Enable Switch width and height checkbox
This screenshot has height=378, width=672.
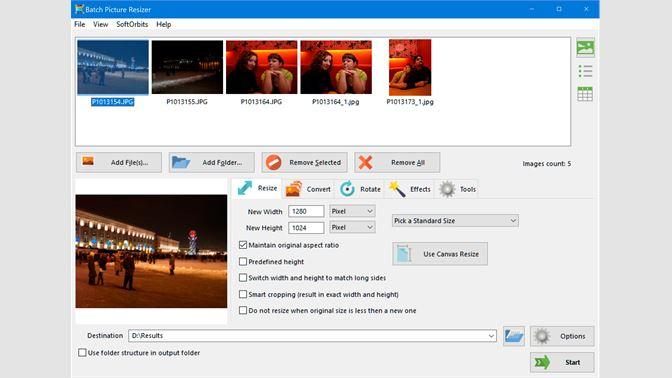click(x=243, y=278)
